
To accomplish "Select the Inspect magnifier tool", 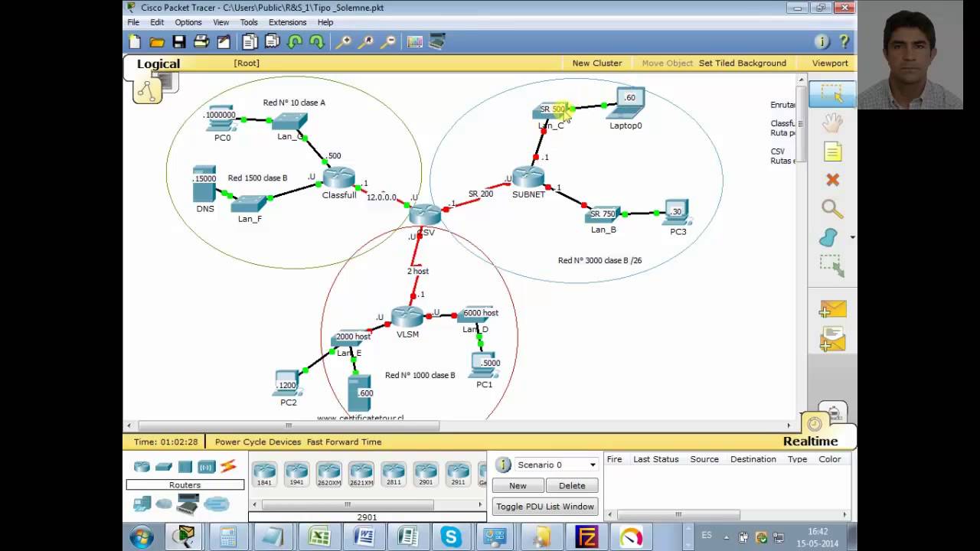I will click(x=832, y=208).
